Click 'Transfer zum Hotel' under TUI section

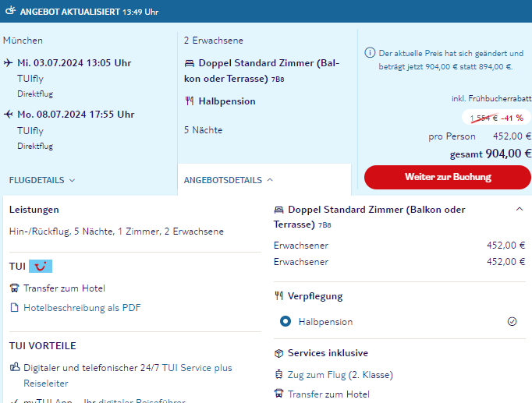(x=64, y=288)
